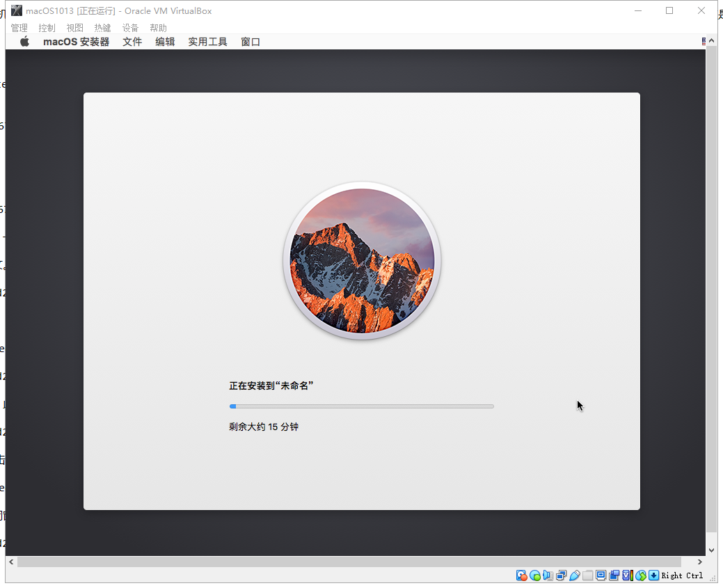Click the input source flag icon
723x588 pixels.
pos(704,42)
